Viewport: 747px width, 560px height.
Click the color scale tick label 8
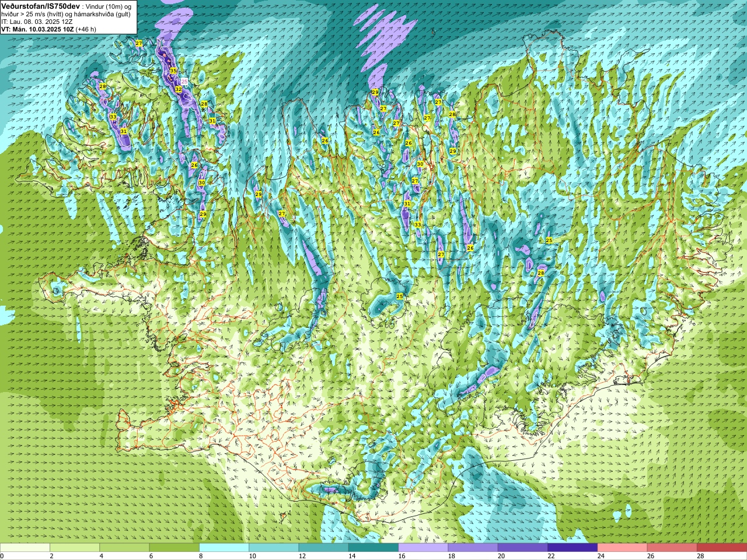coord(201,556)
